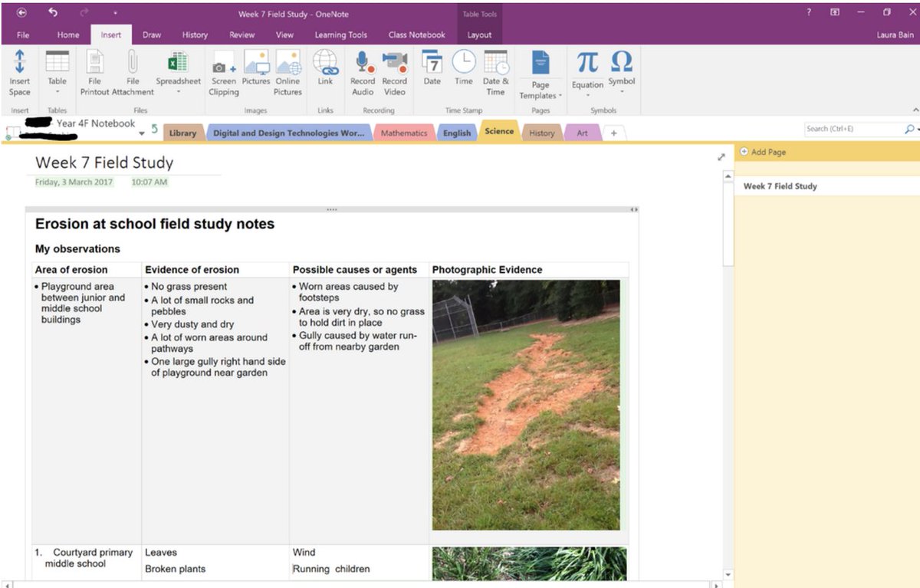This screenshot has height=588, width=920.
Task: Undo the last action
Action: tap(53, 12)
